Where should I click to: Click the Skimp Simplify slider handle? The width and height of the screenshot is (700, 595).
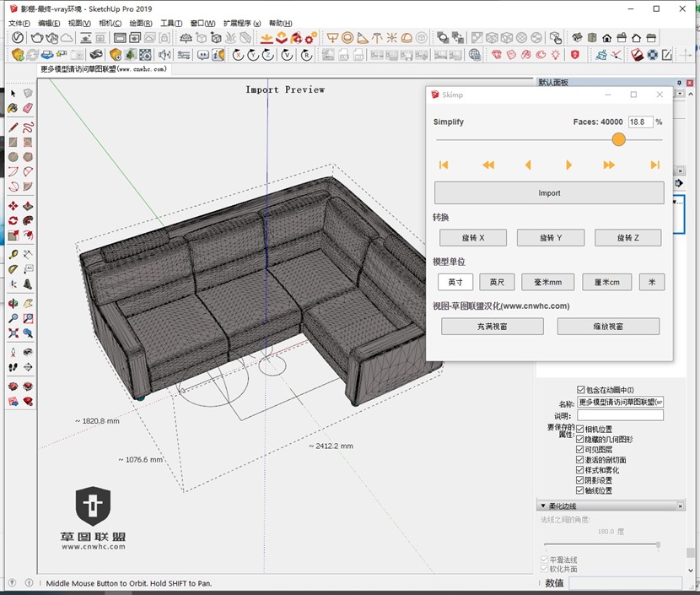point(618,139)
